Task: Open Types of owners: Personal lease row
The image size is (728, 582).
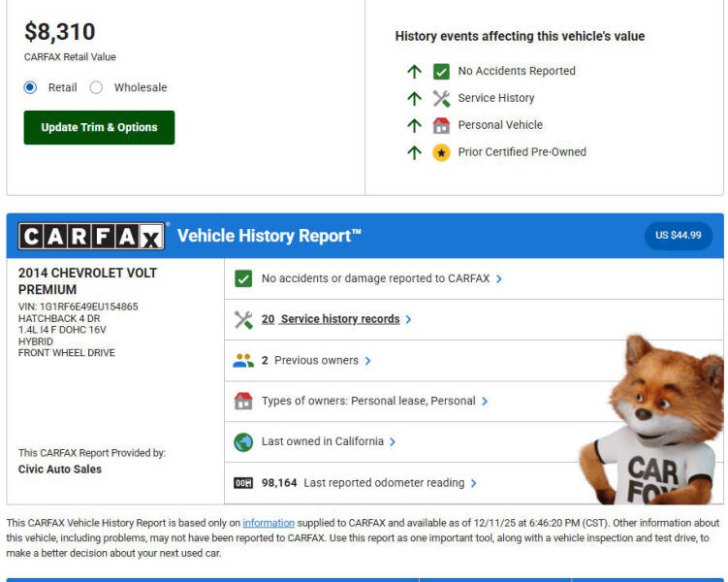Action: tap(368, 401)
